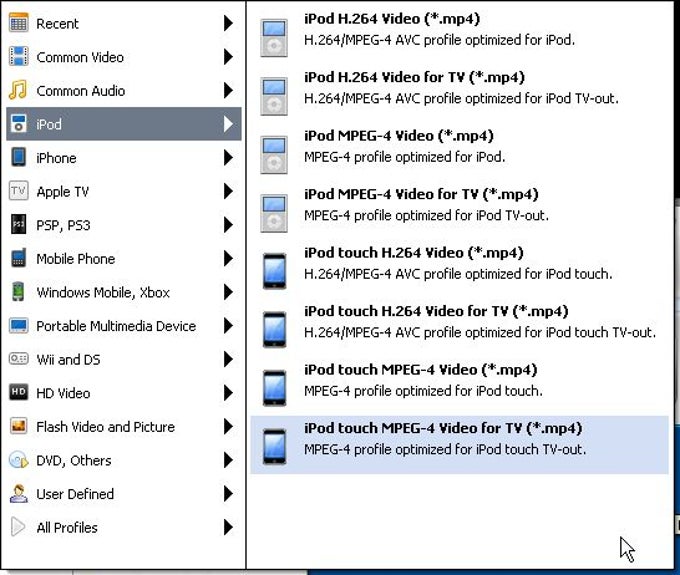
Task: Open the Portable Multimedia Device category
Action: [124, 325]
